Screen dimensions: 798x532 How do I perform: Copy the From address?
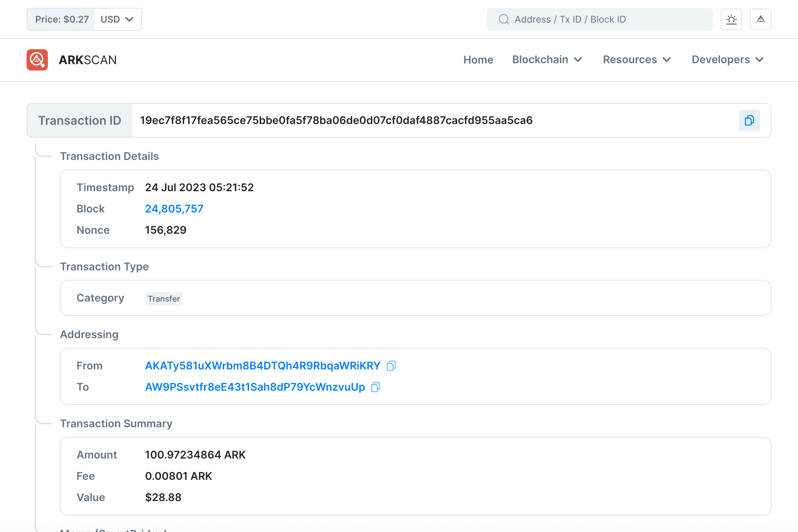coord(391,366)
